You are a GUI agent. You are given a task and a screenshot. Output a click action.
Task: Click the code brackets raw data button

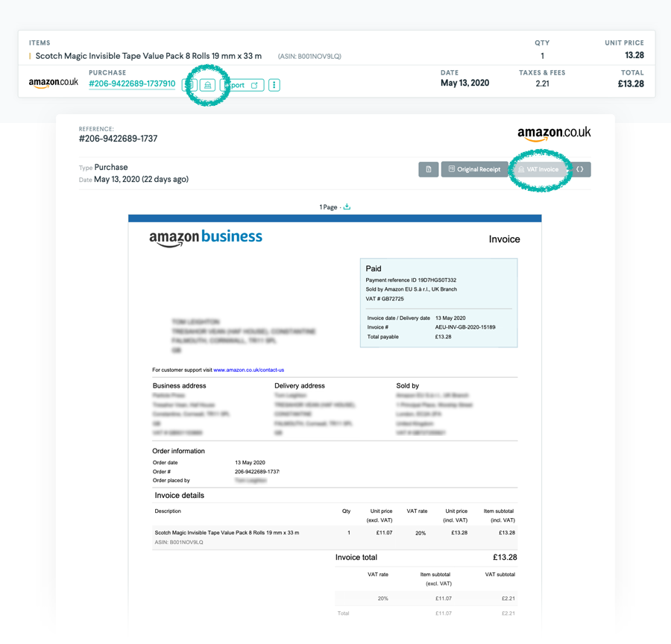tap(580, 169)
